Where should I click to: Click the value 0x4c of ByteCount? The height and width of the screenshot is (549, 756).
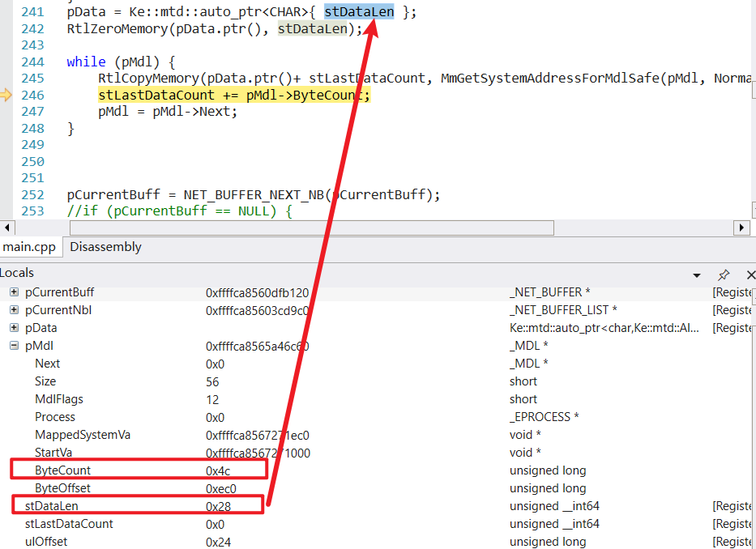(218, 471)
